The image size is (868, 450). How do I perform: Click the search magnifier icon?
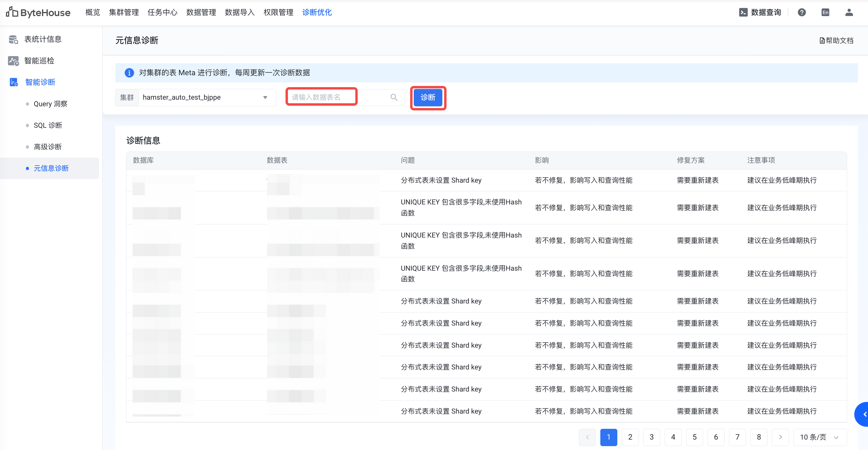click(393, 98)
